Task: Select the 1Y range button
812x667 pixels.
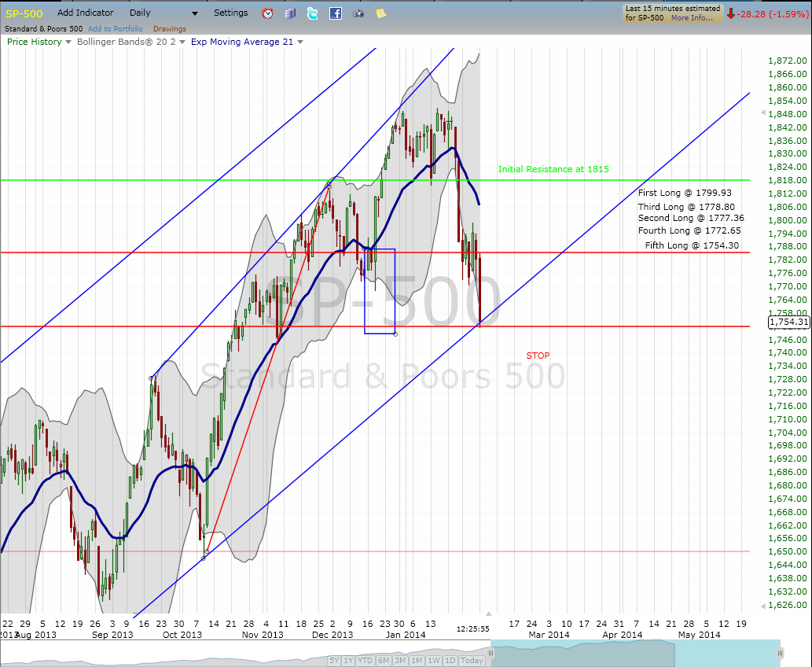Action: (348, 660)
